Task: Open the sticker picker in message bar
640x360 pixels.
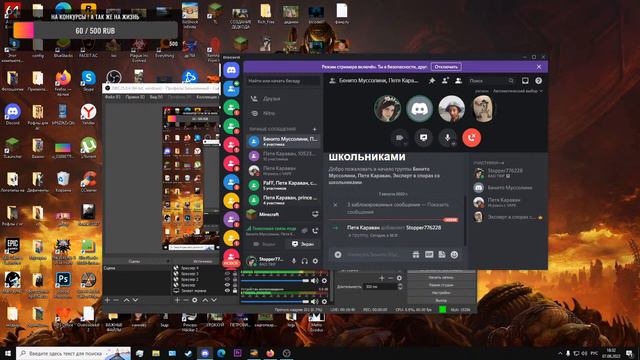Action: pos(442,255)
